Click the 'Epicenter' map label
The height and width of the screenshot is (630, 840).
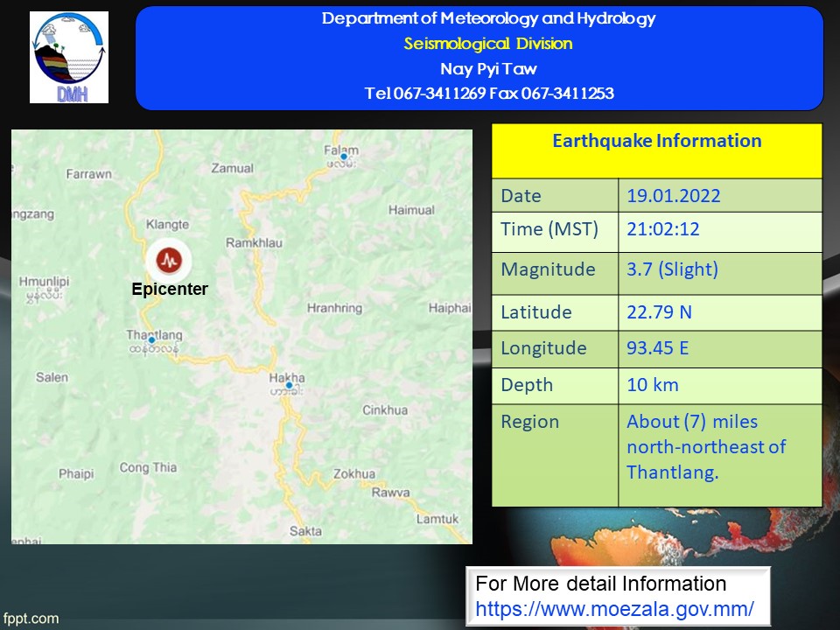click(170, 290)
